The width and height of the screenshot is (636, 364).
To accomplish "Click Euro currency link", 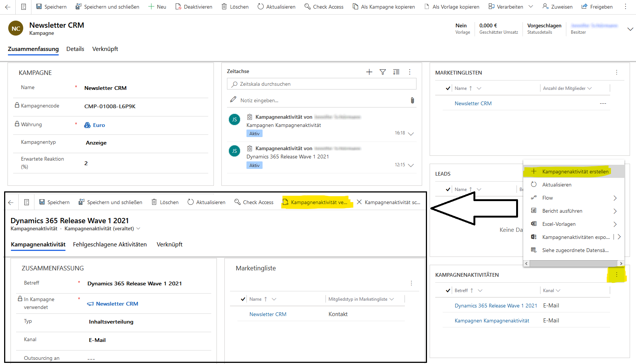I will point(99,125).
